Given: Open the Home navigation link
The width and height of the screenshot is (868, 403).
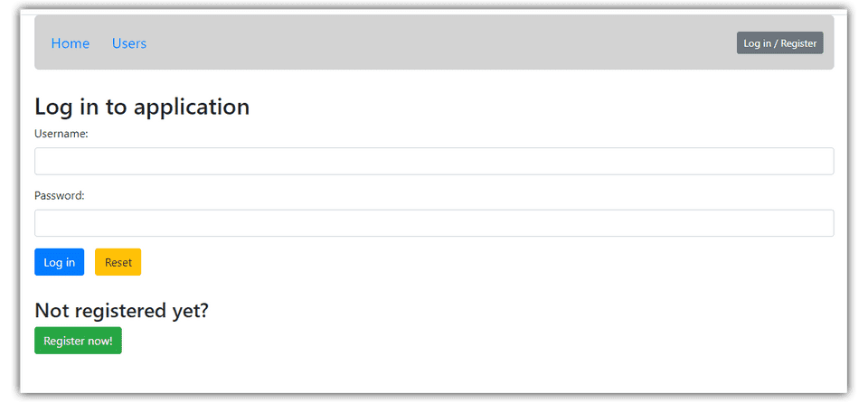Looking at the screenshot, I should pos(71,43).
